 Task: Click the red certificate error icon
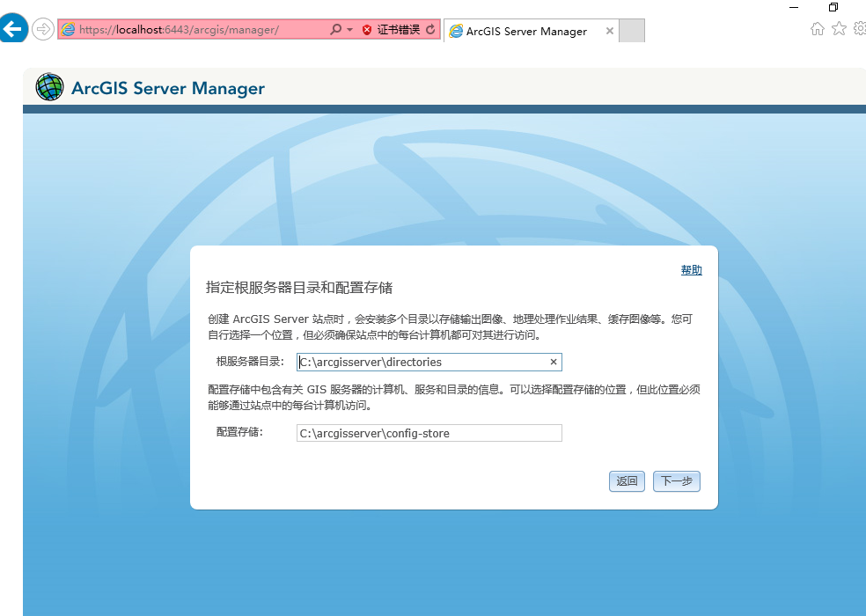367,30
